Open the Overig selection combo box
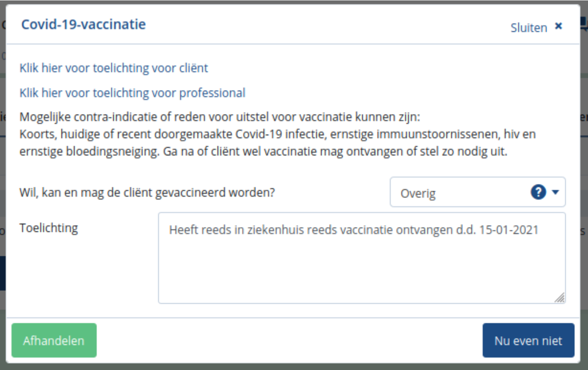The width and height of the screenshot is (588, 370). coord(462,192)
